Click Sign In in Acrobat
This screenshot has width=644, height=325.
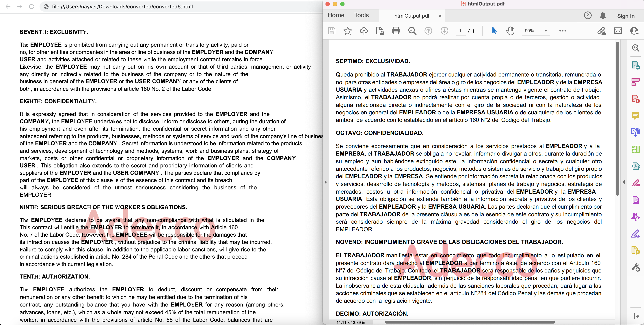click(626, 16)
